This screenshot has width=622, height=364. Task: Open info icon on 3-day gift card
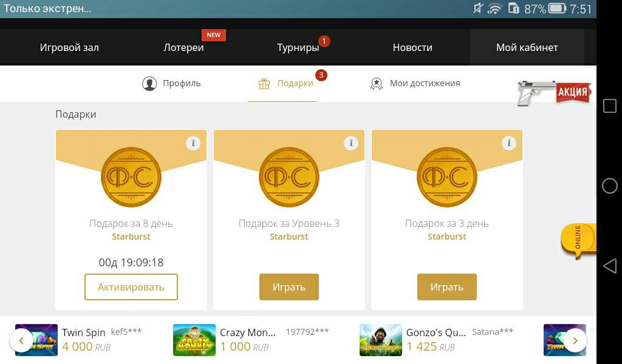(x=509, y=143)
